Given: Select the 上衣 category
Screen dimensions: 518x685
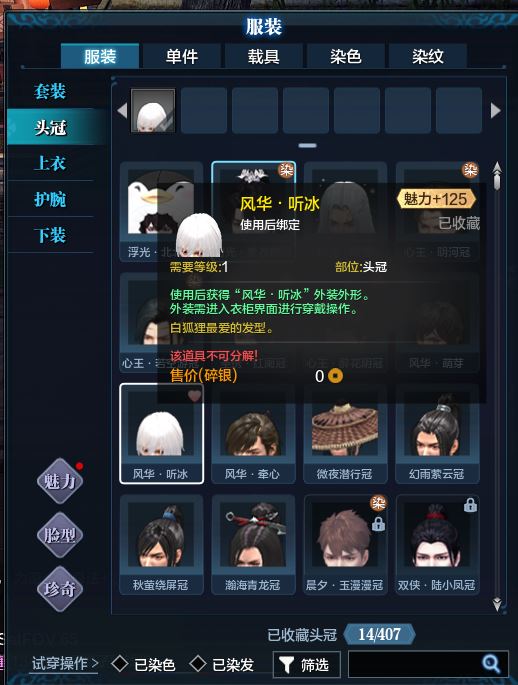Looking at the screenshot, I should pyautogui.click(x=50, y=163).
